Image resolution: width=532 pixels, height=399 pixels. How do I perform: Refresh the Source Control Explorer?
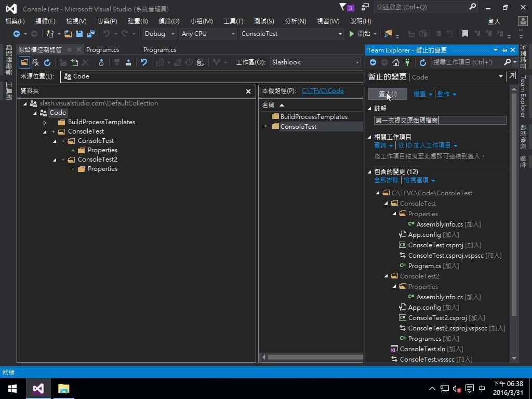[x=47, y=62]
